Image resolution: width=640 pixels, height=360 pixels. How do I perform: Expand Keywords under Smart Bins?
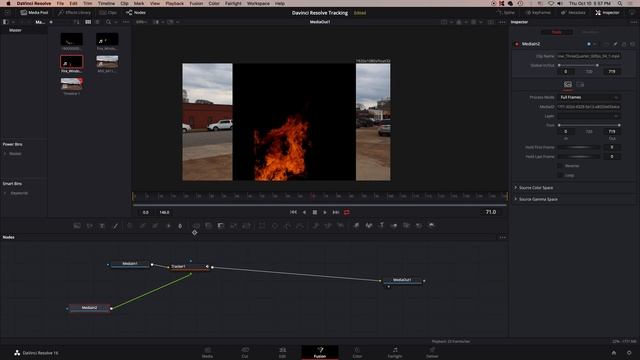5,193
